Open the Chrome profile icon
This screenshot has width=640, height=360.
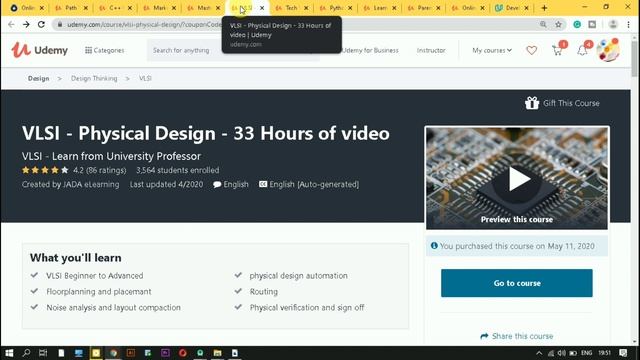(613, 24)
